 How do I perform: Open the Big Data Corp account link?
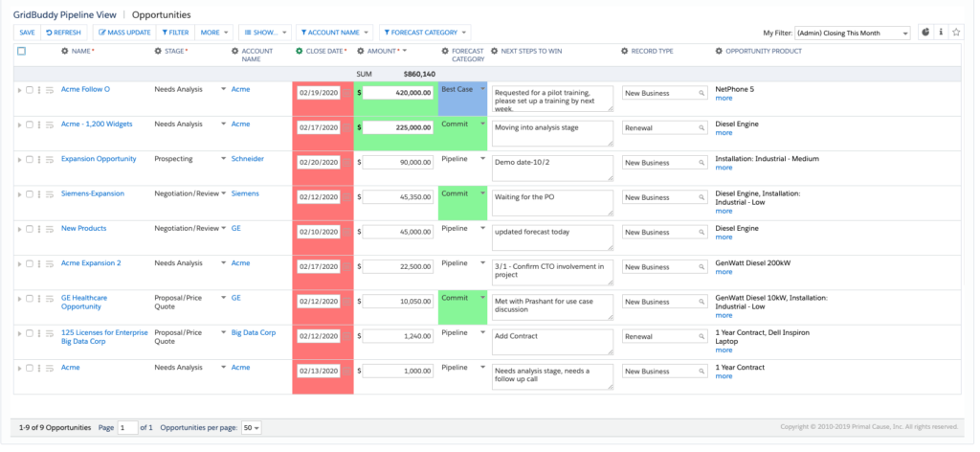click(253, 332)
